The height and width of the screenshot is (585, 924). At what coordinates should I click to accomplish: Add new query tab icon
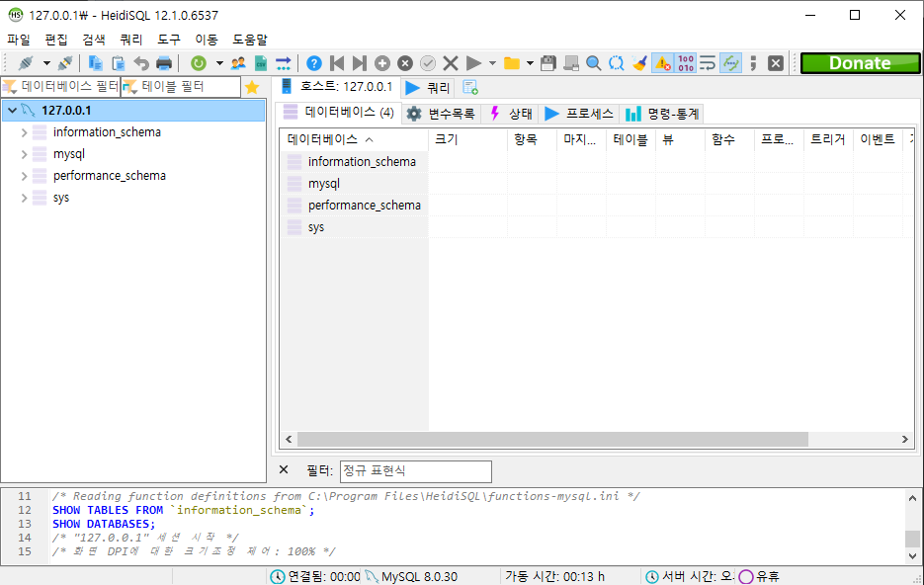[470, 88]
